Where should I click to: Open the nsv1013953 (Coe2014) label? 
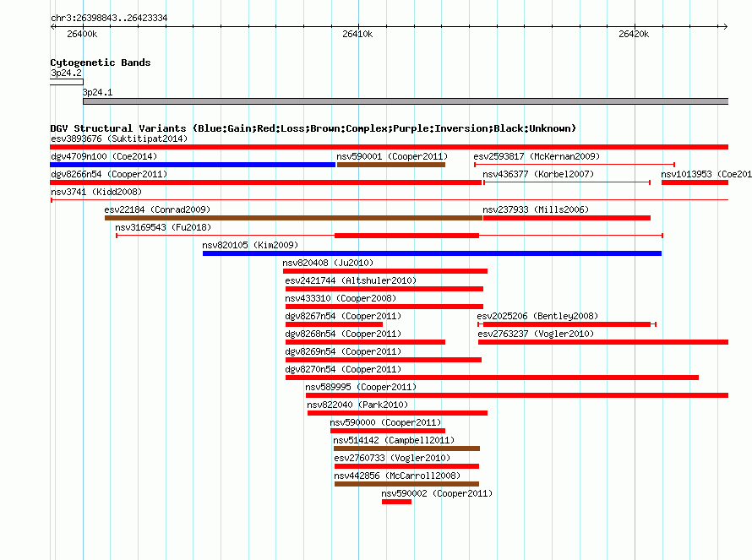(706, 174)
